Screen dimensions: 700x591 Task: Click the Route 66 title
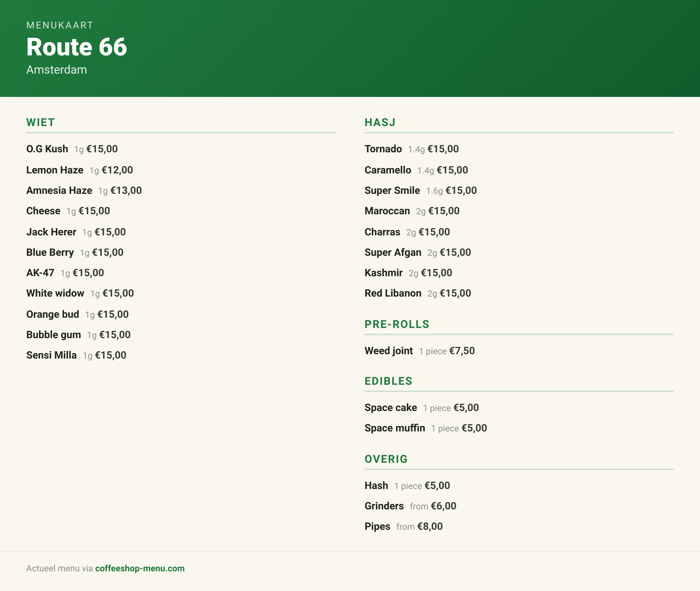(x=77, y=47)
